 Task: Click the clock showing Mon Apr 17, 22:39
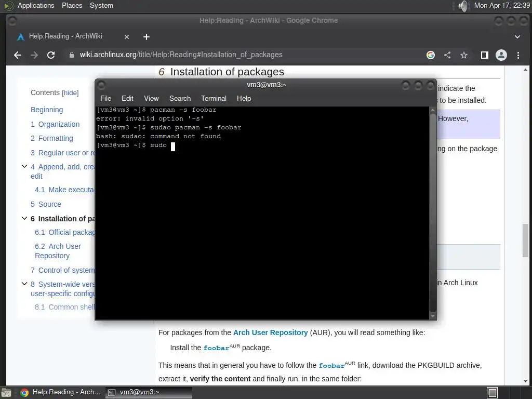coord(502,6)
